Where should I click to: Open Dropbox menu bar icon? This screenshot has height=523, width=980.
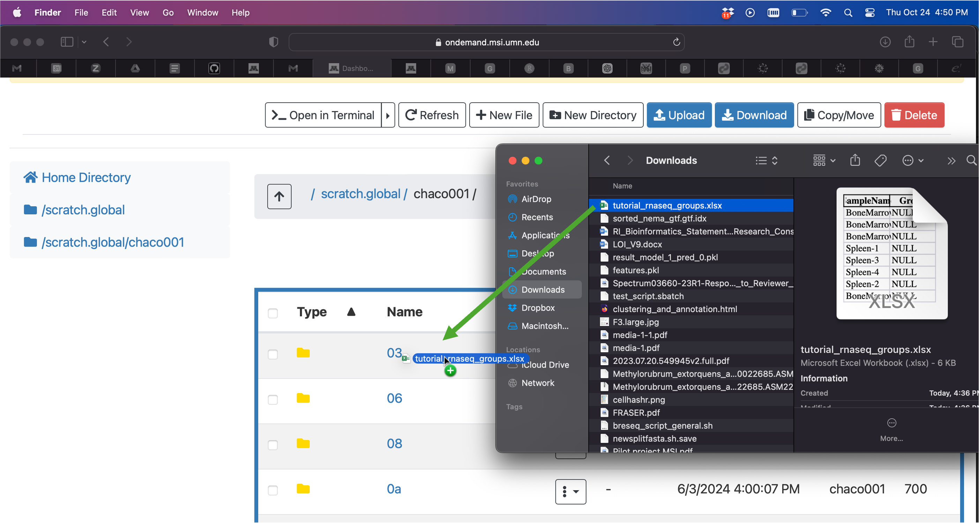[727, 13]
